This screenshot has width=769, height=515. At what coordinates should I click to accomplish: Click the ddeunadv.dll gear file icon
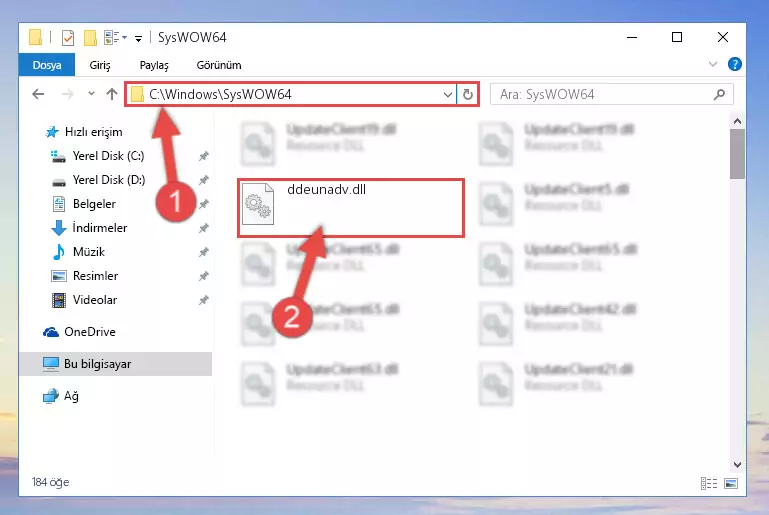[258, 204]
